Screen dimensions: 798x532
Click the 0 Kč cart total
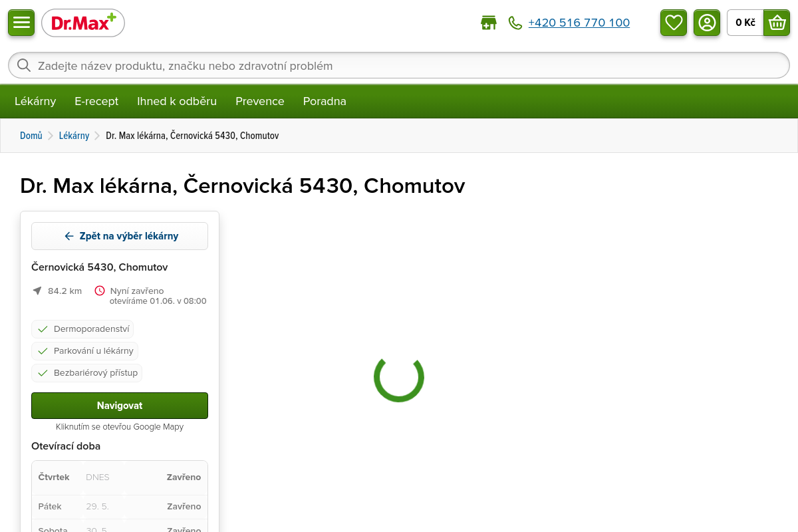(x=745, y=23)
